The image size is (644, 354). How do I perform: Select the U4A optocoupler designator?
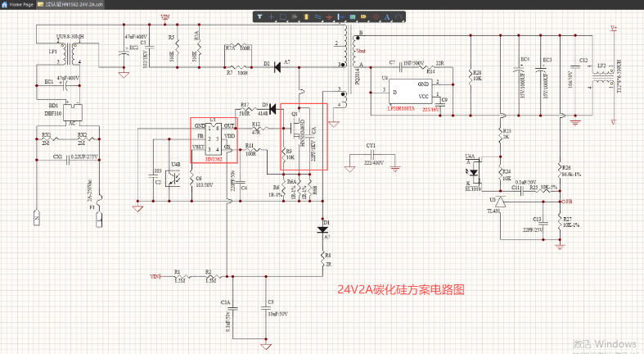(470, 157)
